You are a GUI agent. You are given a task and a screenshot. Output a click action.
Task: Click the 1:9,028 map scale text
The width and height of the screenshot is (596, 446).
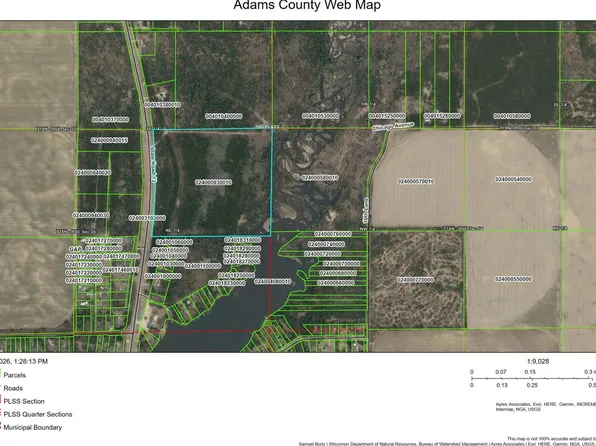pyautogui.click(x=538, y=361)
